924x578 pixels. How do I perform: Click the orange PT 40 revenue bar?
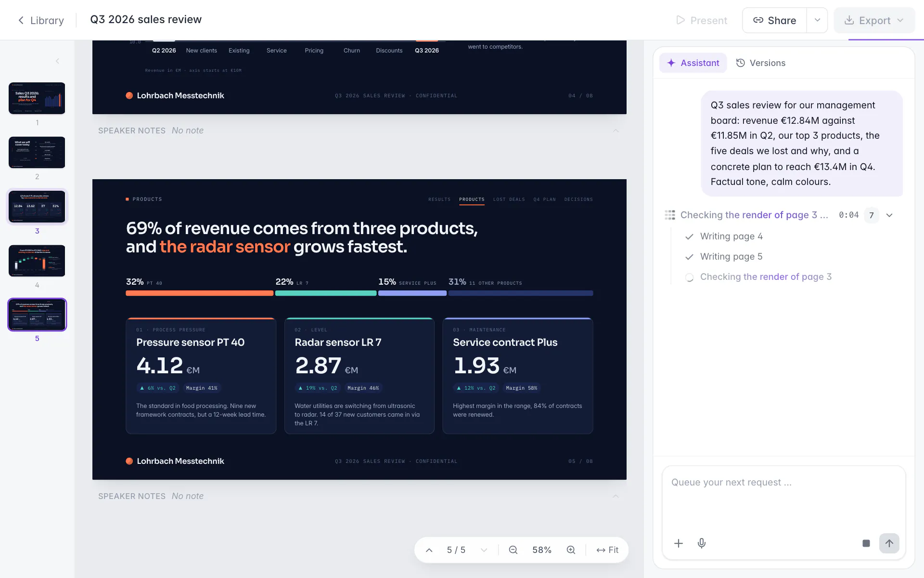tap(199, 293)
